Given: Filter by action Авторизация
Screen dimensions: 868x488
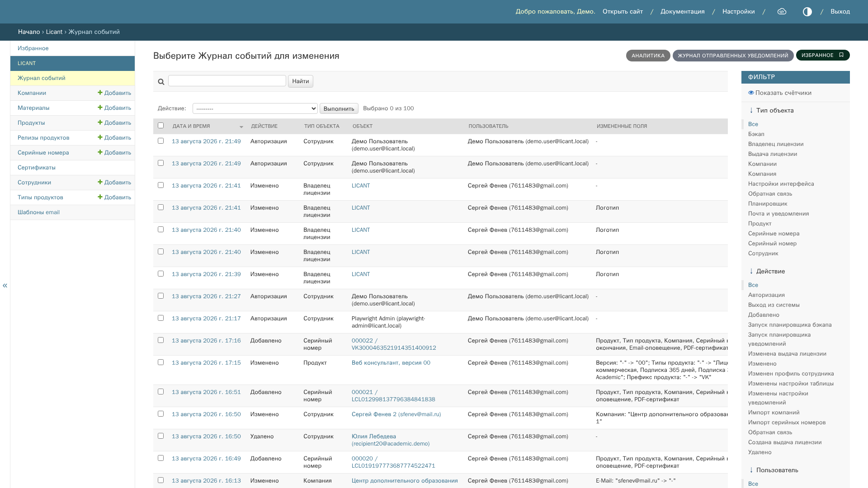Looking at the screenshot, I should (766, 295).
